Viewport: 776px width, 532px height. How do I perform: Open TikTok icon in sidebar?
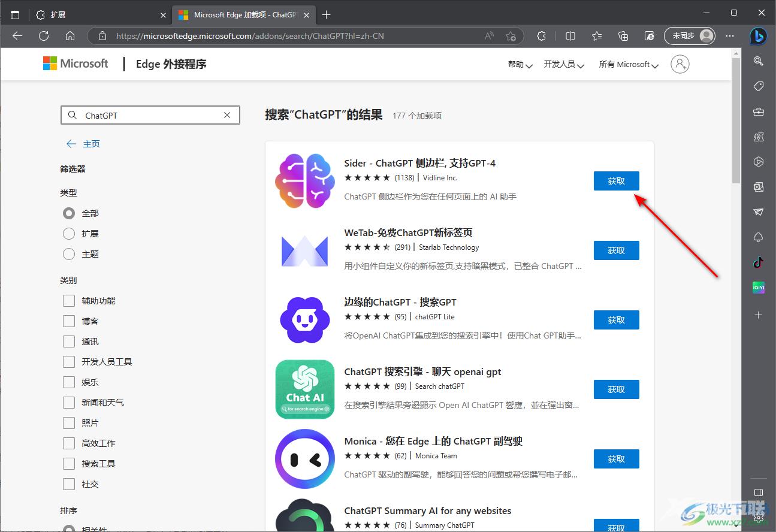[758, 262]
